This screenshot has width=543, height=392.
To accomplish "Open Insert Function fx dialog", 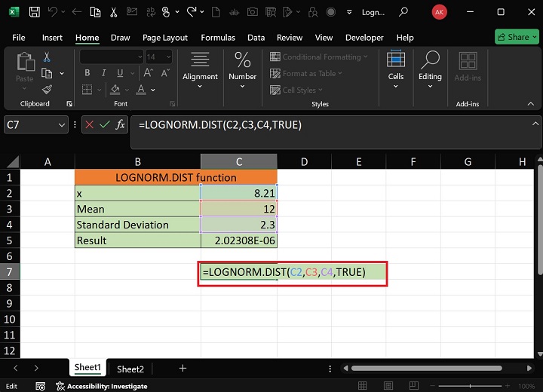I will click(x=120, y=124).
